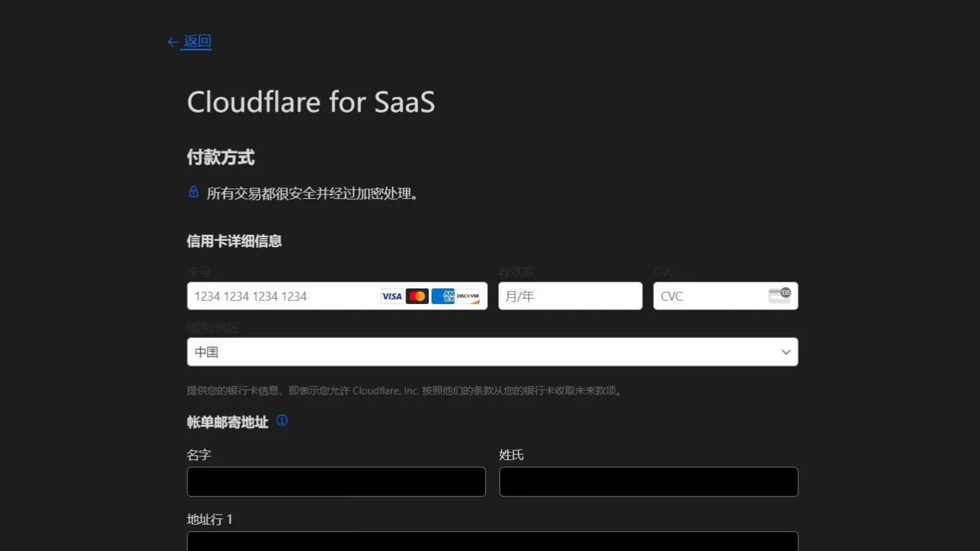Click the 名字 field label
This screenshot has width=980, height=551.
point(199,454)
